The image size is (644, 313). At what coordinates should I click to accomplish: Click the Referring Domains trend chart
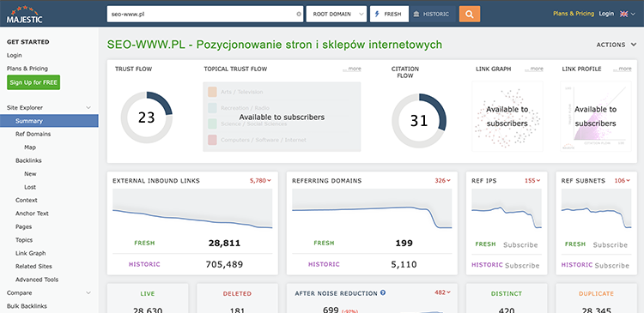(372, 208)
